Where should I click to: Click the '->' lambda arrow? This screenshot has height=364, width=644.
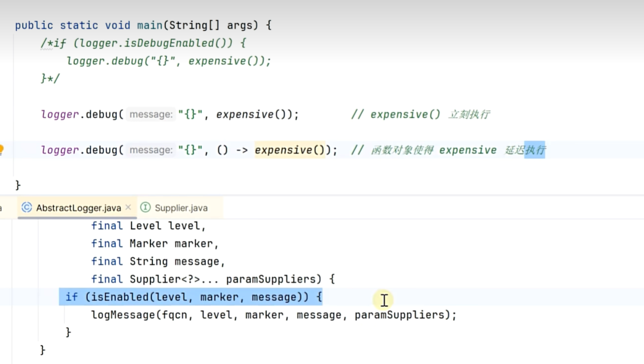241,150
